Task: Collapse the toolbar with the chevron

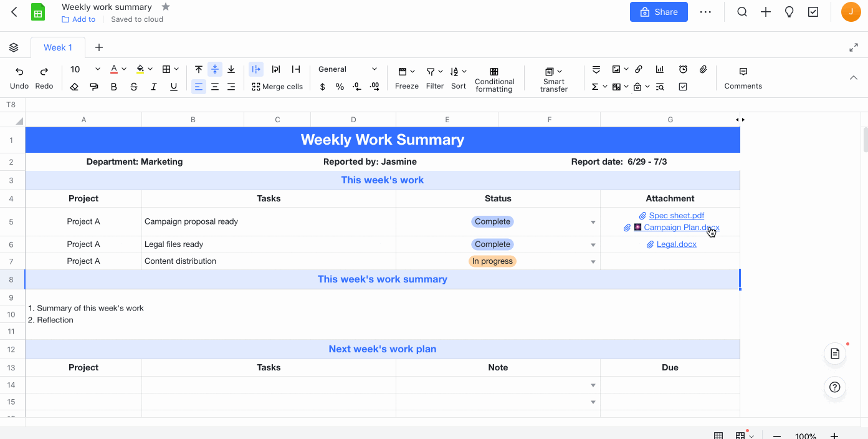Action: coord(853,78)
